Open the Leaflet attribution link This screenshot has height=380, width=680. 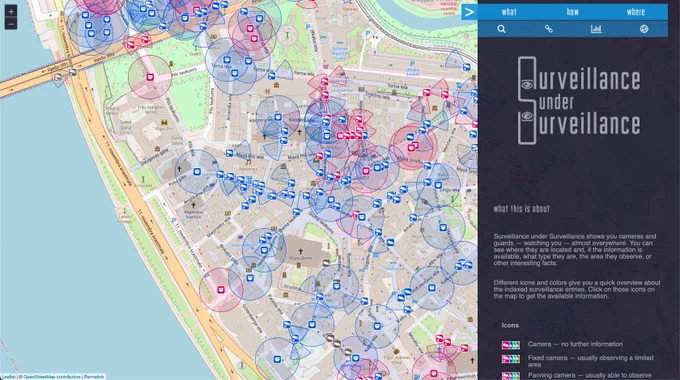8,377
